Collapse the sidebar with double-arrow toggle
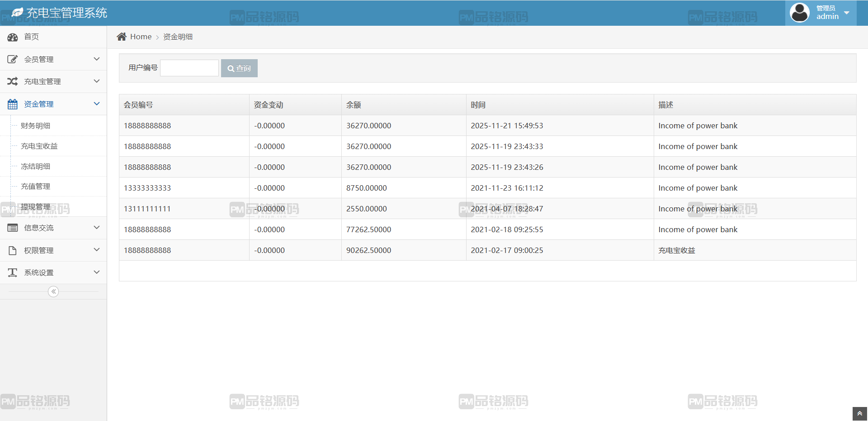 [53, 291]
